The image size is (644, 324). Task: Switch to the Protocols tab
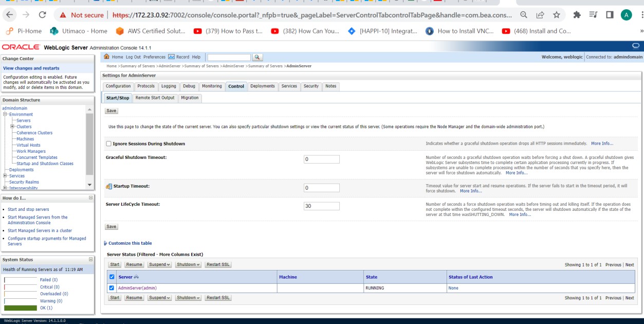tap(146, 86)
